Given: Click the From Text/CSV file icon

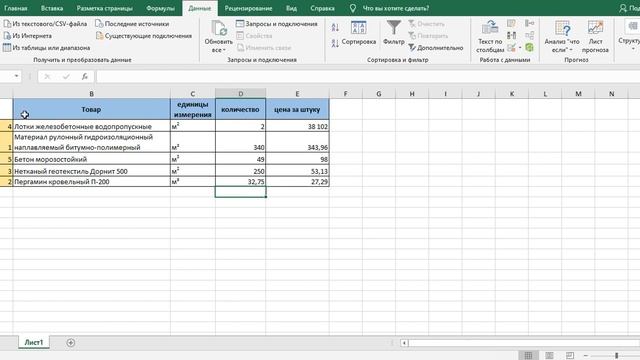Looking at the screenshot, I should [x=7, y=24].
